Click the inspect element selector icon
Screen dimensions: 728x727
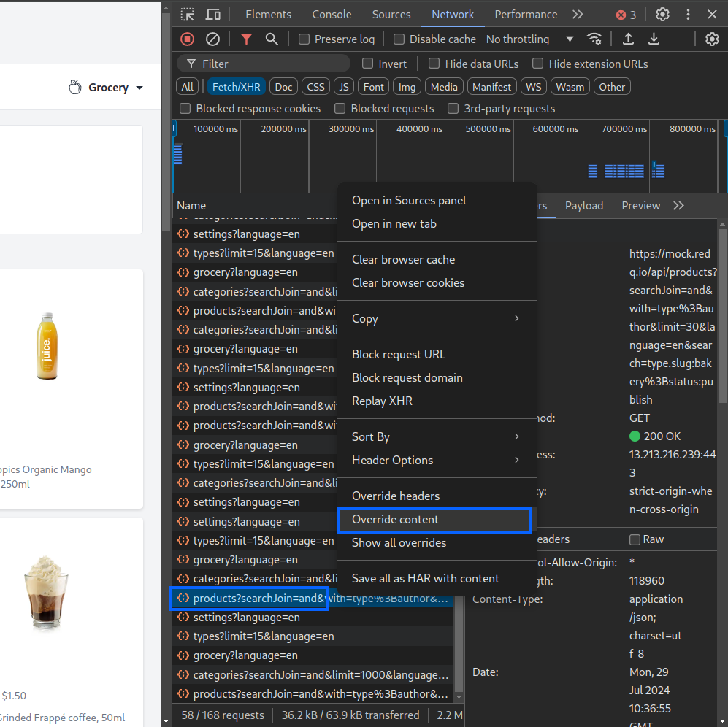[x=187, y=15]
